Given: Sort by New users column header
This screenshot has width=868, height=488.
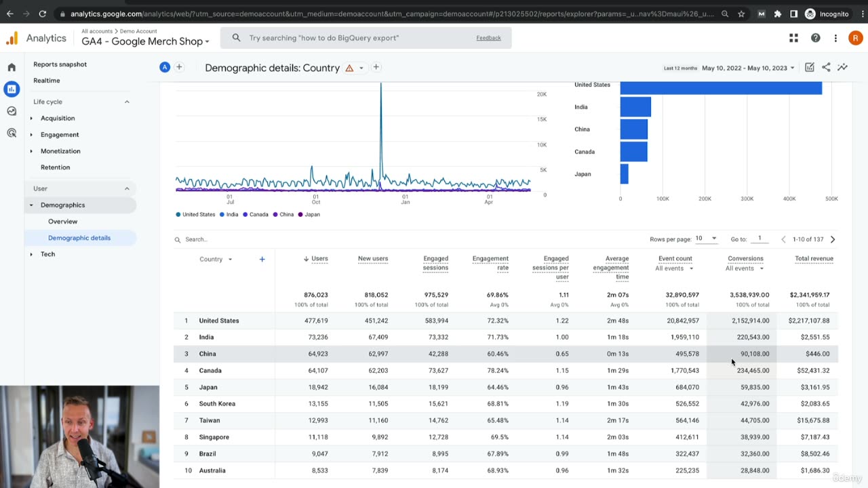Looking at the screenshot, I should (373, 258).
